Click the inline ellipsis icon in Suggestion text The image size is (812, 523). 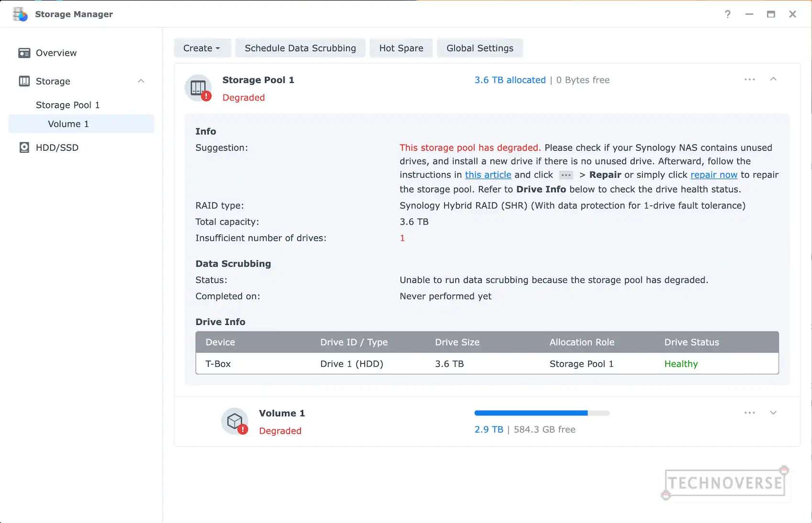coord(566,175)
